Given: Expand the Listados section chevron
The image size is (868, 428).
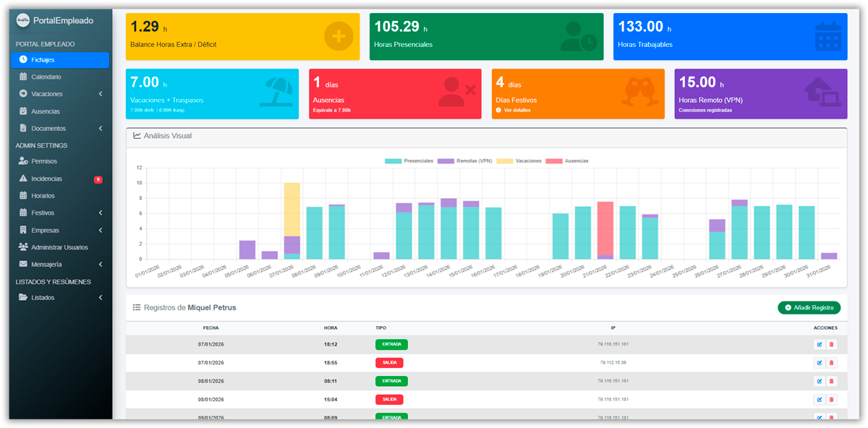Looking at the screenshot, I should 101,298.
